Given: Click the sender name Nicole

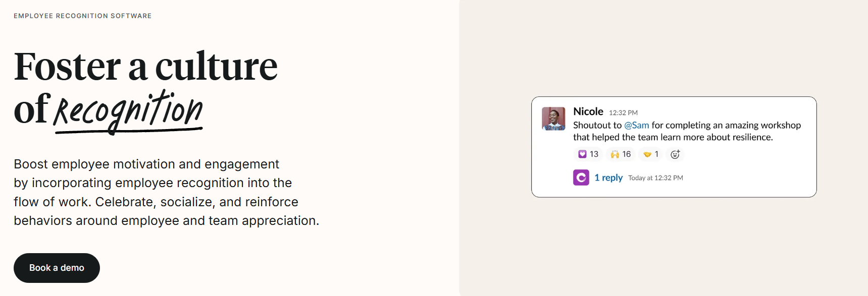Looking at the screenshot, I should coord(588,111).
